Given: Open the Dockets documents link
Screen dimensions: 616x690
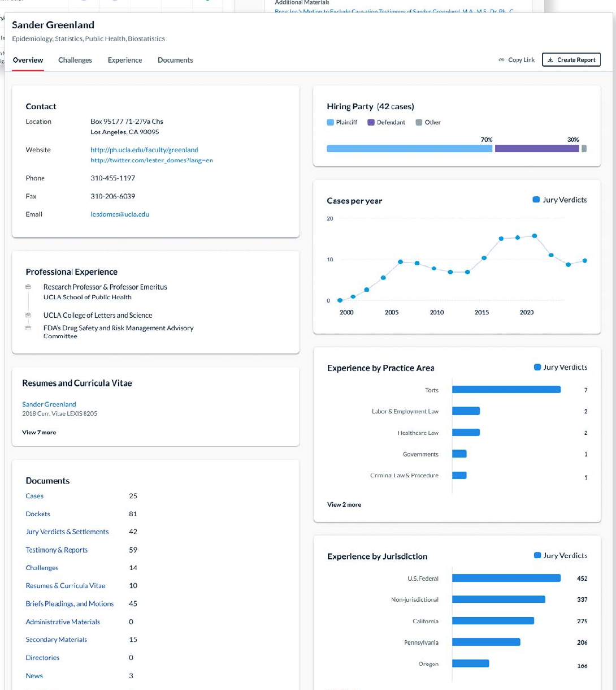Looking at the screenshot, I should [38, 514].
